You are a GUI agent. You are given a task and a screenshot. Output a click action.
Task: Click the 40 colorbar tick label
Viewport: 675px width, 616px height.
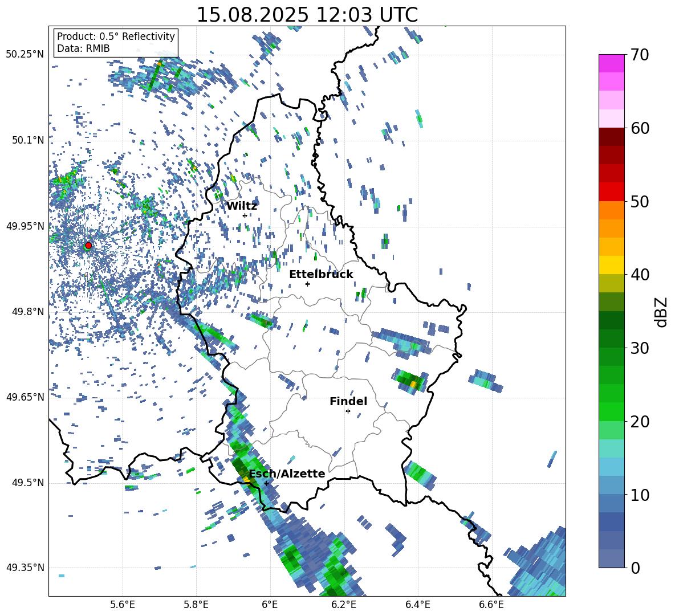[640, 275]
